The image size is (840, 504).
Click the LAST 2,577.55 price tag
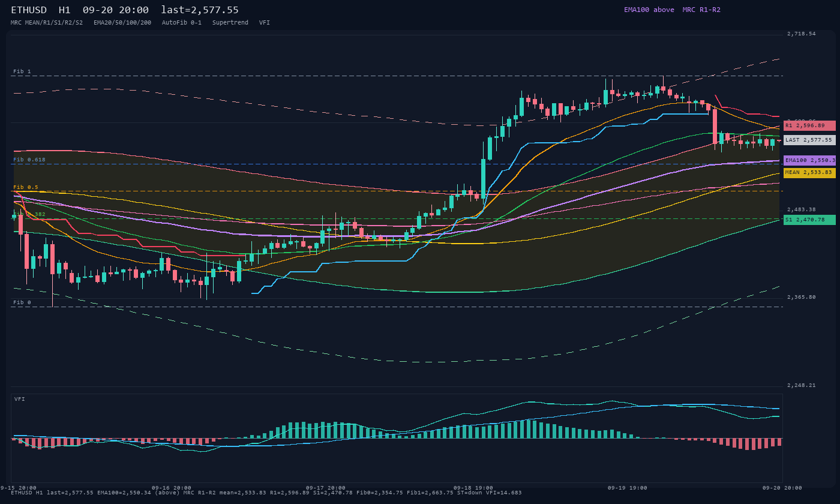[x=809, y=140]
